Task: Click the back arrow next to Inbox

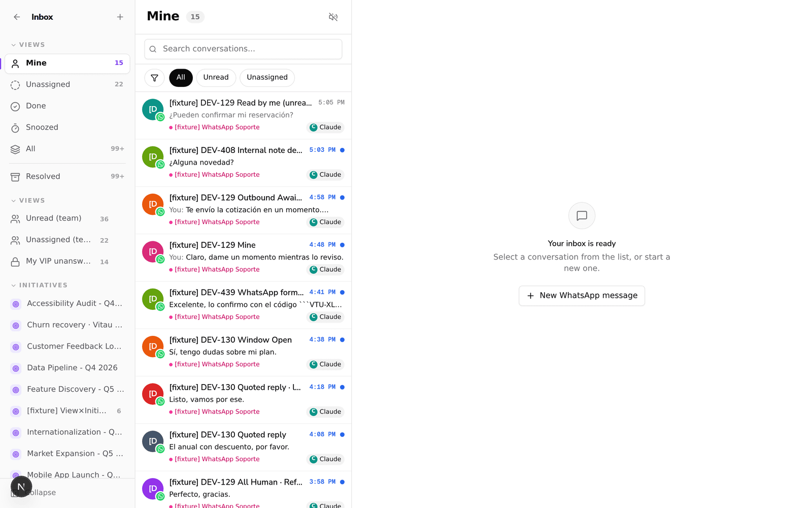Action: pos(17,17)
